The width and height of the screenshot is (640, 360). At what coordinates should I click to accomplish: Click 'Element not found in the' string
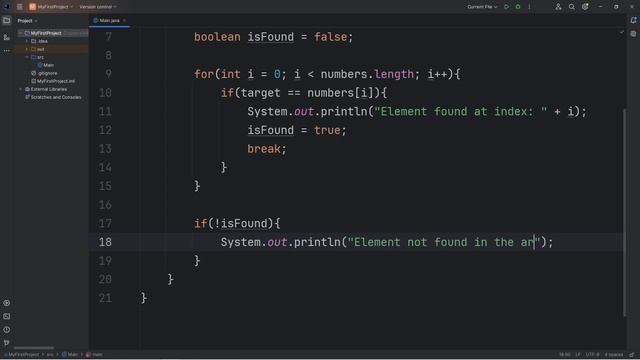coord(433,242)
